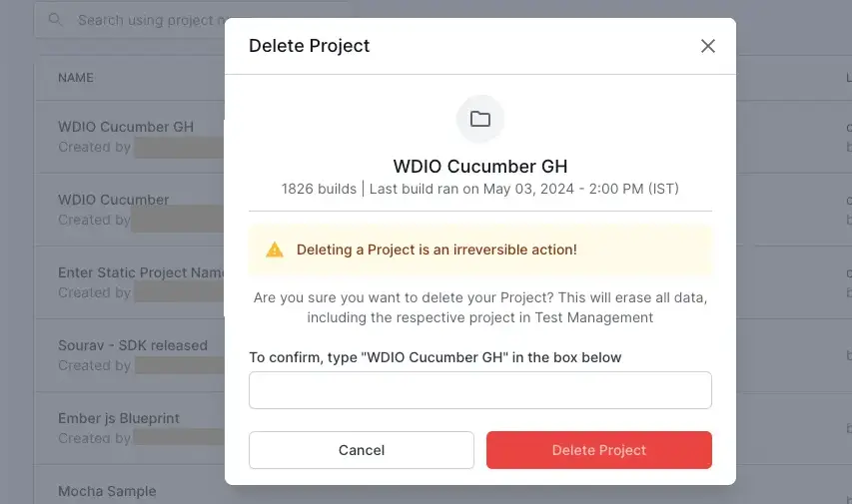Screen dimensions: 852x504
Task: Click the Delete Project dialog title
Action: [310, 46]
